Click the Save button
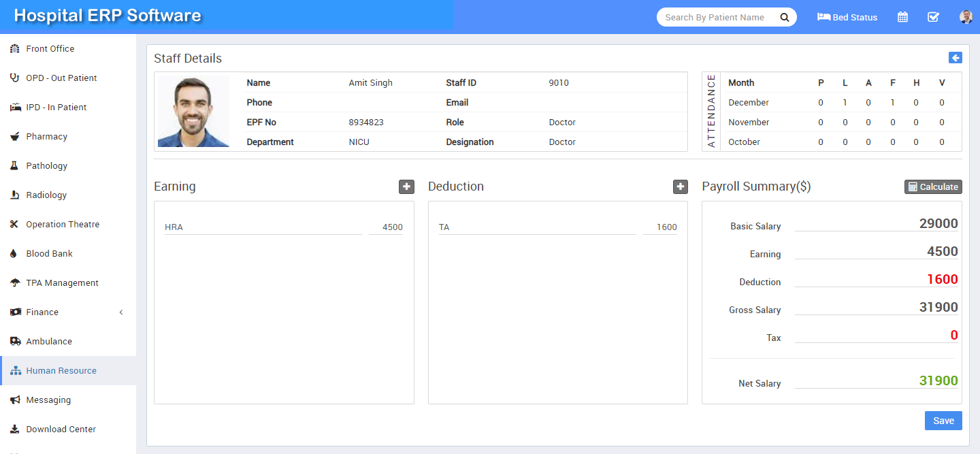Image resolution: width=980 pixels, height=454 pixels. (x=943, y=421)
